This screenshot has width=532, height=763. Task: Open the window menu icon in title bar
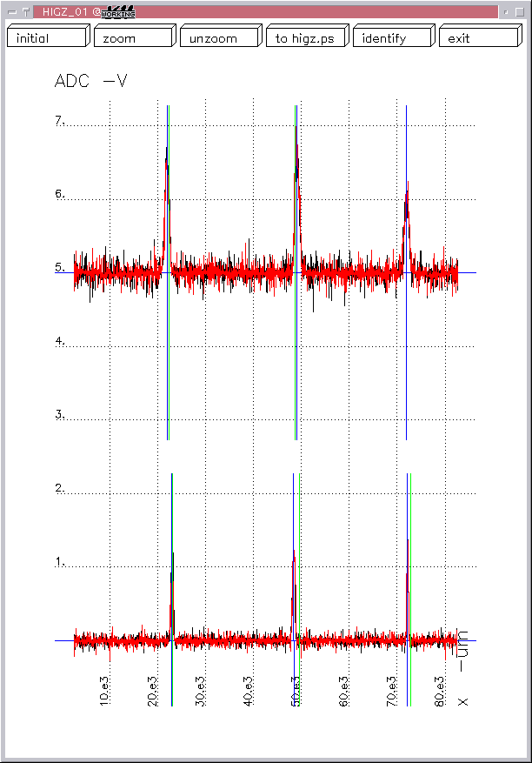pos(13,12)
